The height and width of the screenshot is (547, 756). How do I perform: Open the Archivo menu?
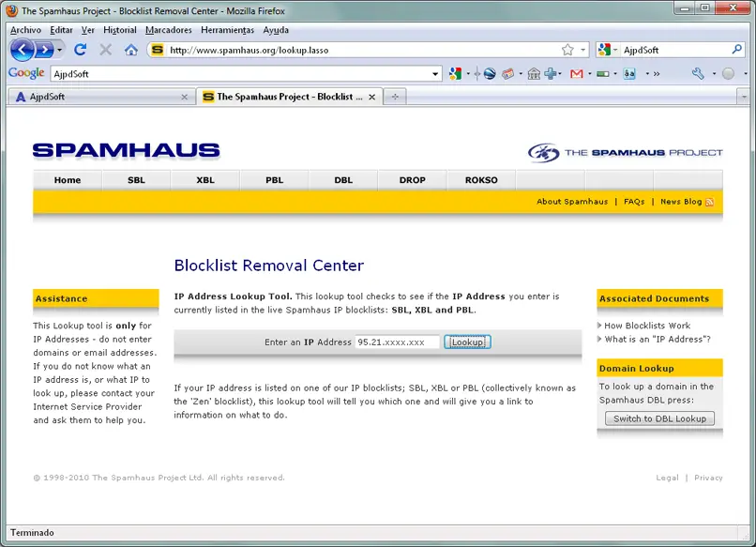coord(25,30)
